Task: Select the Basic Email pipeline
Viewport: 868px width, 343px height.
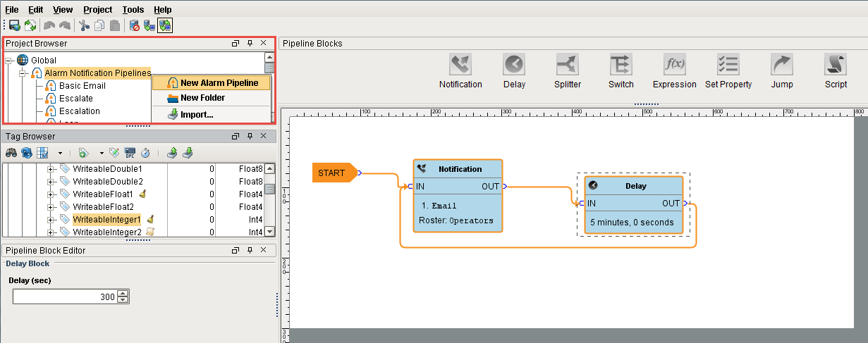Action: coord(82,86)
